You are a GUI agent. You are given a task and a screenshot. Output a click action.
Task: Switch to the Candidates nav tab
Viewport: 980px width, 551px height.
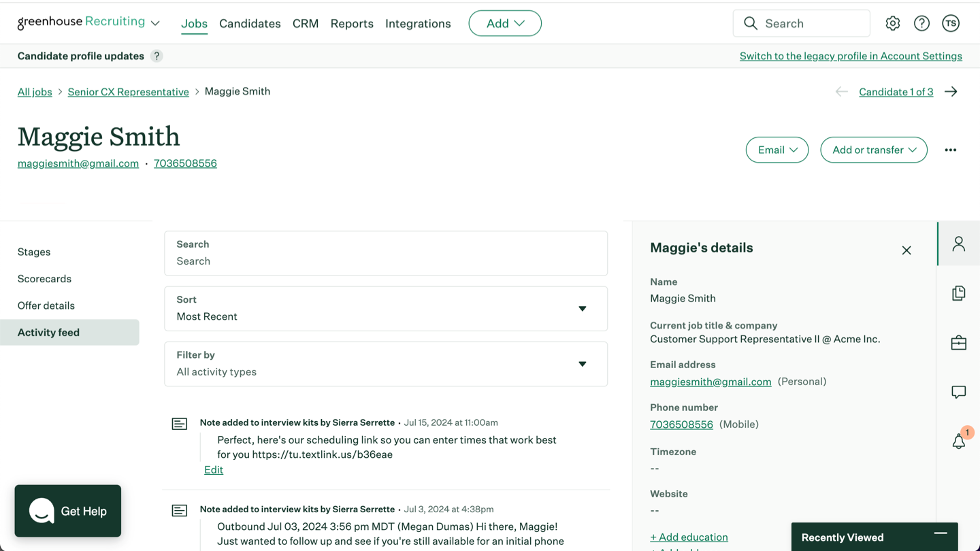[x=250, y=24]
